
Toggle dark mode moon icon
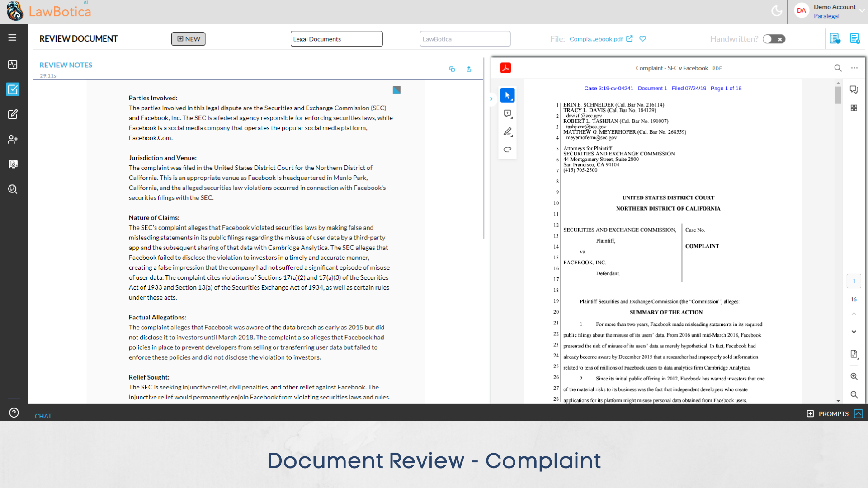(x=776, y=11)
